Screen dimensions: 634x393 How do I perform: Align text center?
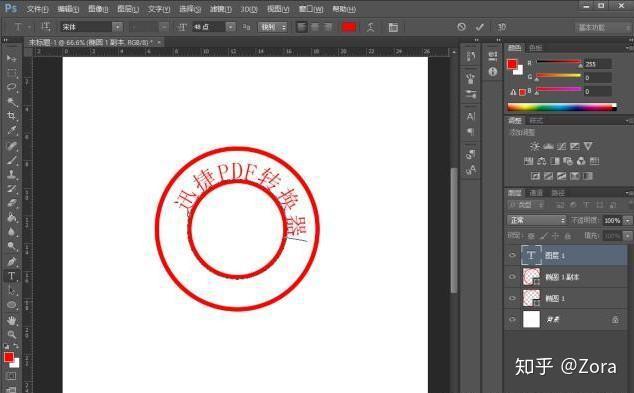315,27
